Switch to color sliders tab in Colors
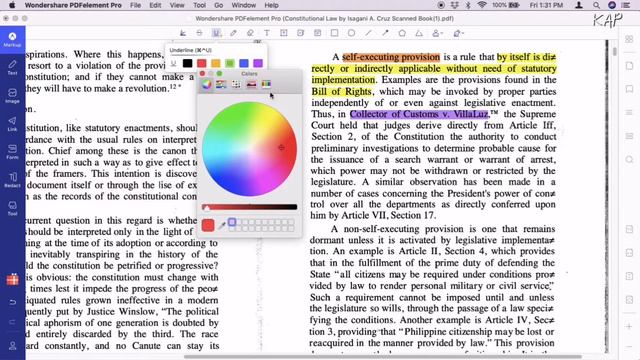 click(x=221, y=84)
